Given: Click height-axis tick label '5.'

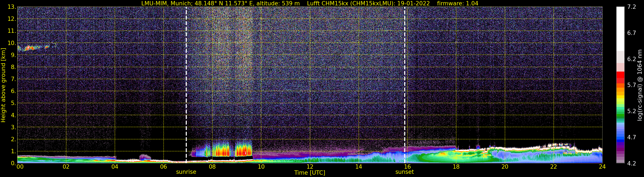Looking at the screenshot, I should 13,103.
